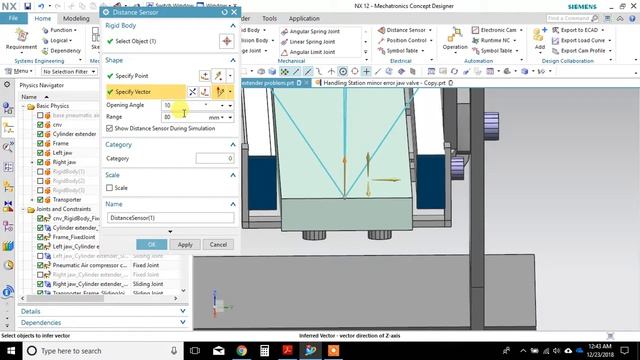Collapse the Name section
The width and height of the screenshot is (640, 360).
tap(233, 204)
